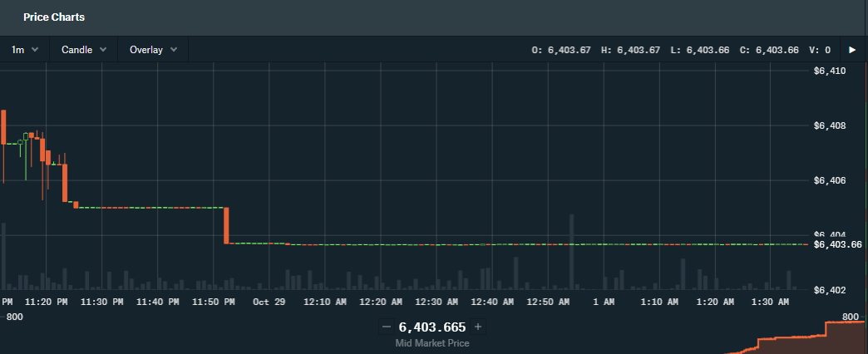Click the V: 0 volume value
The image size is (868, 354).
tap(820, 50)
